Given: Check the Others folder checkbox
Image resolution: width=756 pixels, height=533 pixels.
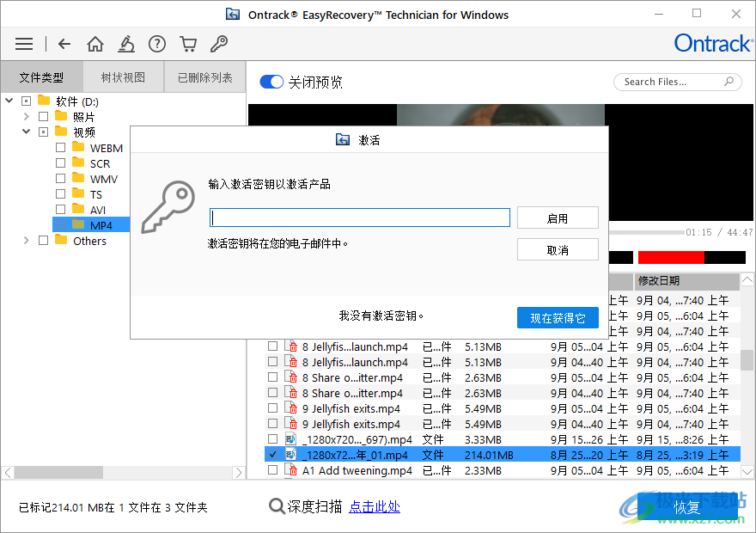Looking at the screenshot, I should [x=44, y=240].
